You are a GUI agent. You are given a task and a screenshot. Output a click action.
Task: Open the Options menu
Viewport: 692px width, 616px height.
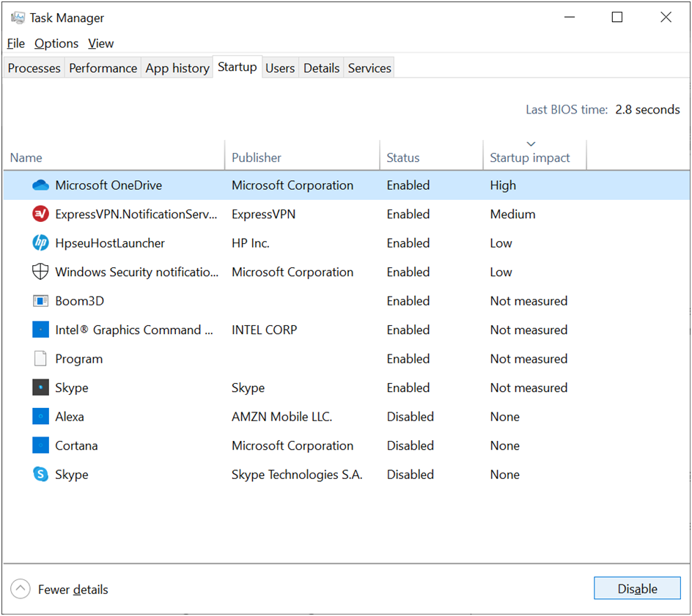tap(56, 44)
